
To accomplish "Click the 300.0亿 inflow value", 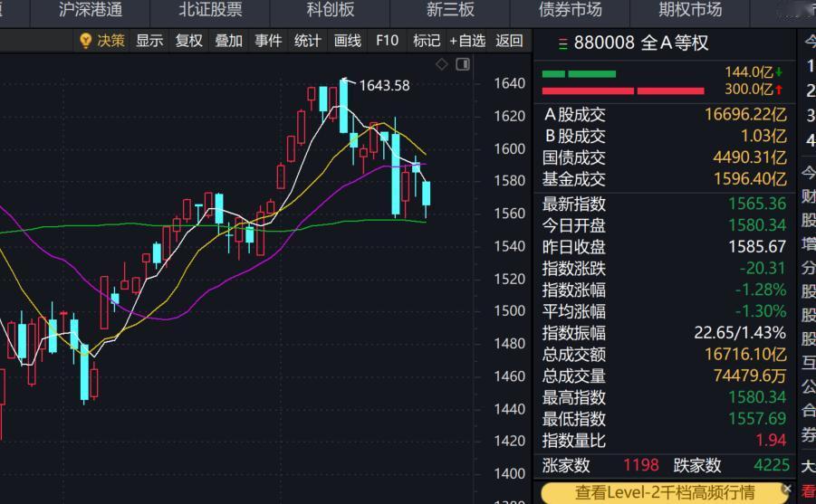I will pos(749,89).
